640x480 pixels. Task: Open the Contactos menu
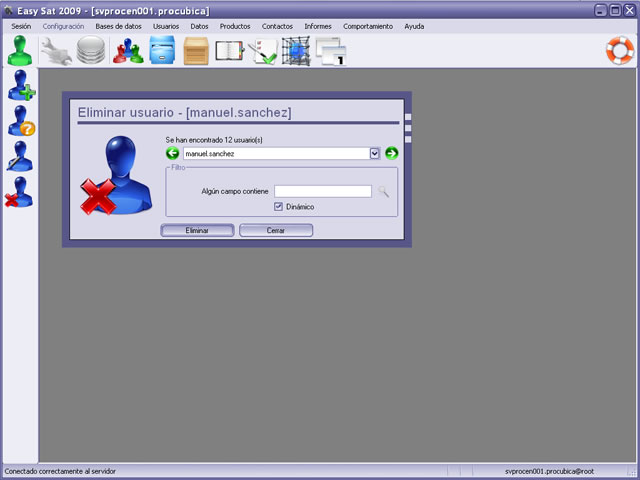coord(277,26)
